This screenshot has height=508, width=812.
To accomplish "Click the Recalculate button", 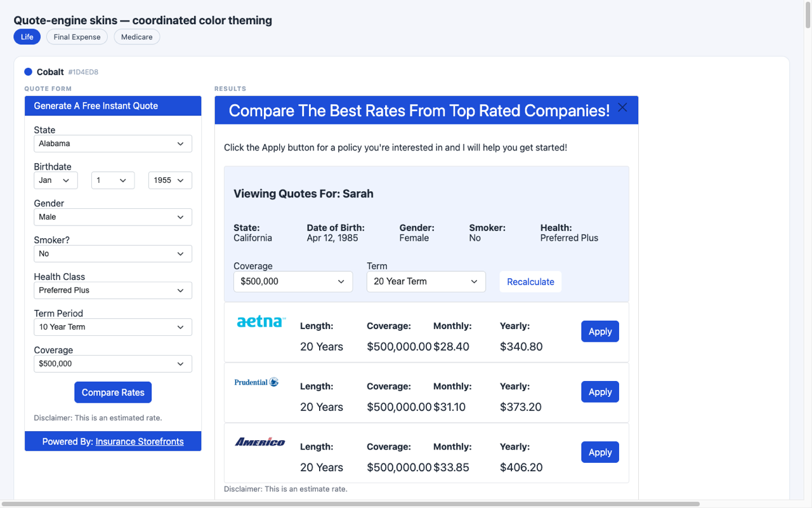I will click(530, 282).
